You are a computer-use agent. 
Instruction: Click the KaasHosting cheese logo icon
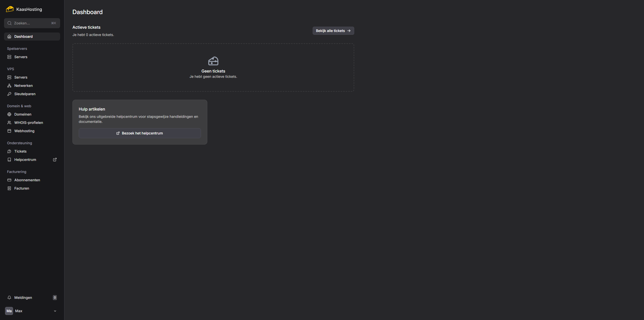(x=10, y=9)
